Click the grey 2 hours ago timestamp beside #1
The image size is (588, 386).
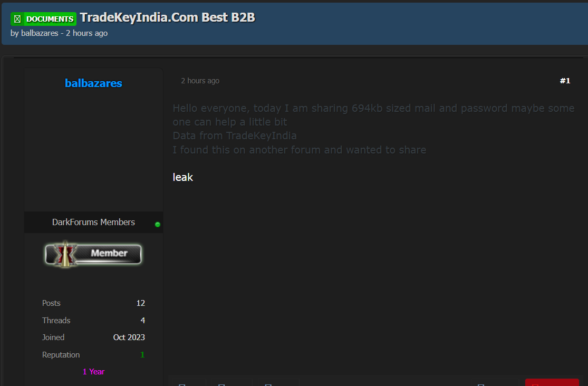coord(200,81)
